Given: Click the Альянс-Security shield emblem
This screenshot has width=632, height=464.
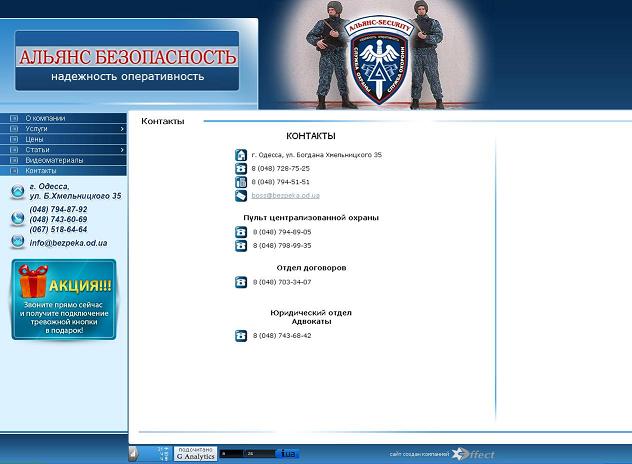Looking at the screenshot, I should [x=379, y=60].
